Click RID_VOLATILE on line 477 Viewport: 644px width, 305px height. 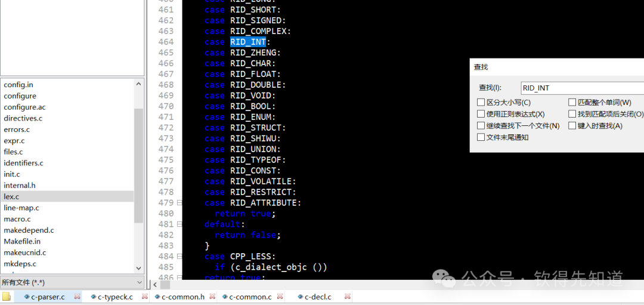(261, 181)
